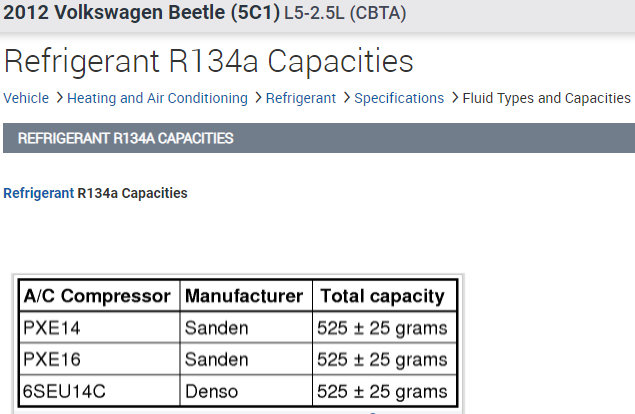Click the Total capacity column header
Image resolution: width=635 pixels, height=414 pixels.
[381, 296]
